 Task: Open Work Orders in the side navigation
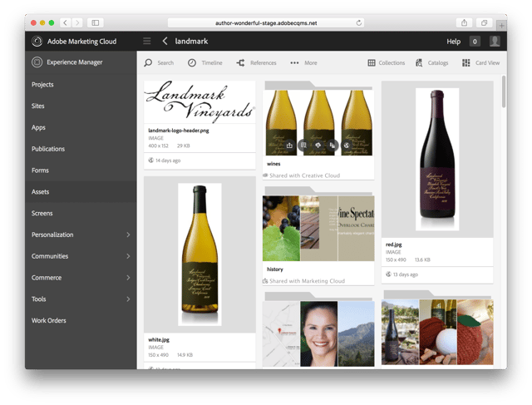(x=81, y=320)
